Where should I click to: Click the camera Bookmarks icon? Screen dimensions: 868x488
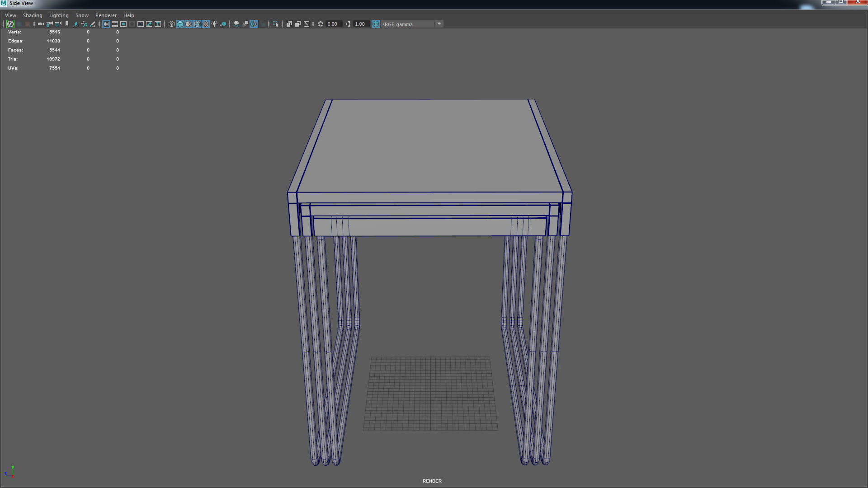[x=67, y=24]
